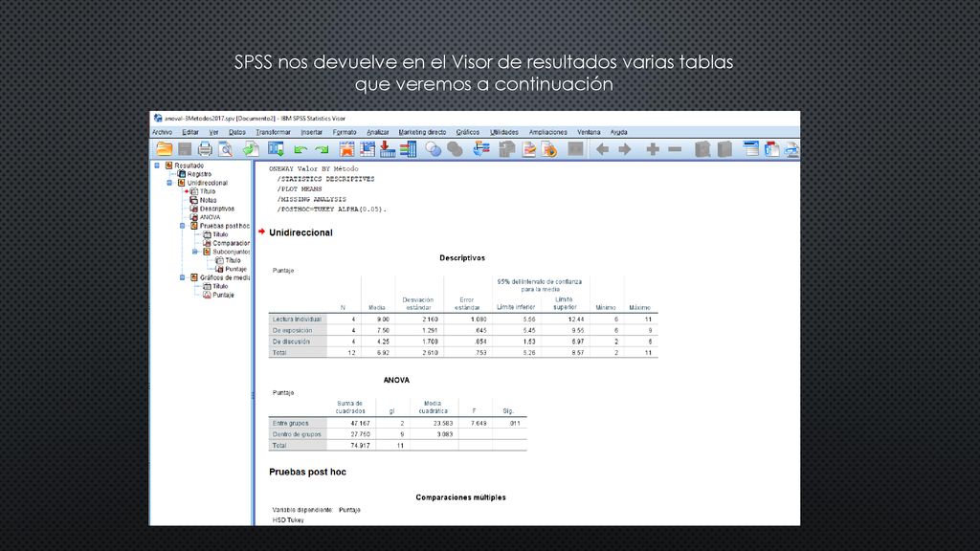Open the Gráficos menu
Image resolution: width=980 pixels, height=551 pixels.
point(467,132)
